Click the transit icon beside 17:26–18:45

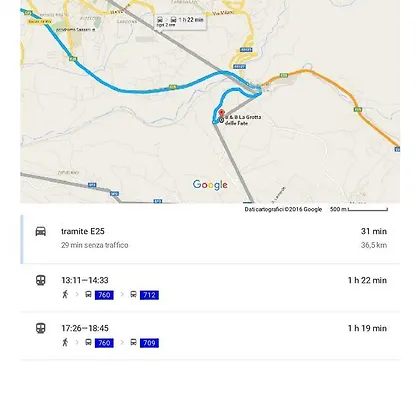point(41,328)
